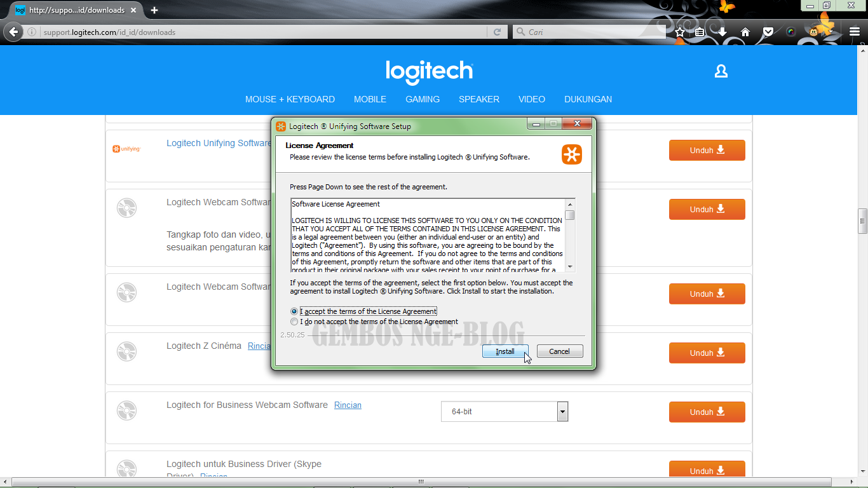Open the site information icon in address bar
Viewport: 868px width, 488px height.
31,32
